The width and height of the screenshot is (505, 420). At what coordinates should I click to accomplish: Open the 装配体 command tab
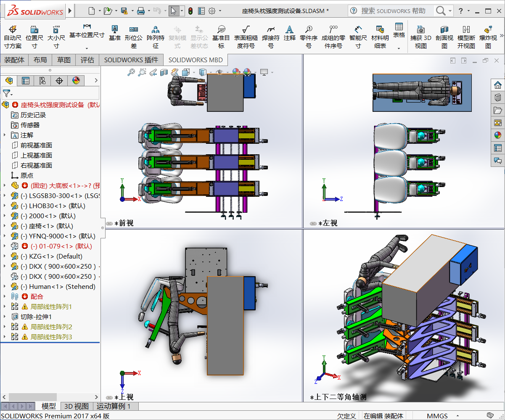[14, 60]
